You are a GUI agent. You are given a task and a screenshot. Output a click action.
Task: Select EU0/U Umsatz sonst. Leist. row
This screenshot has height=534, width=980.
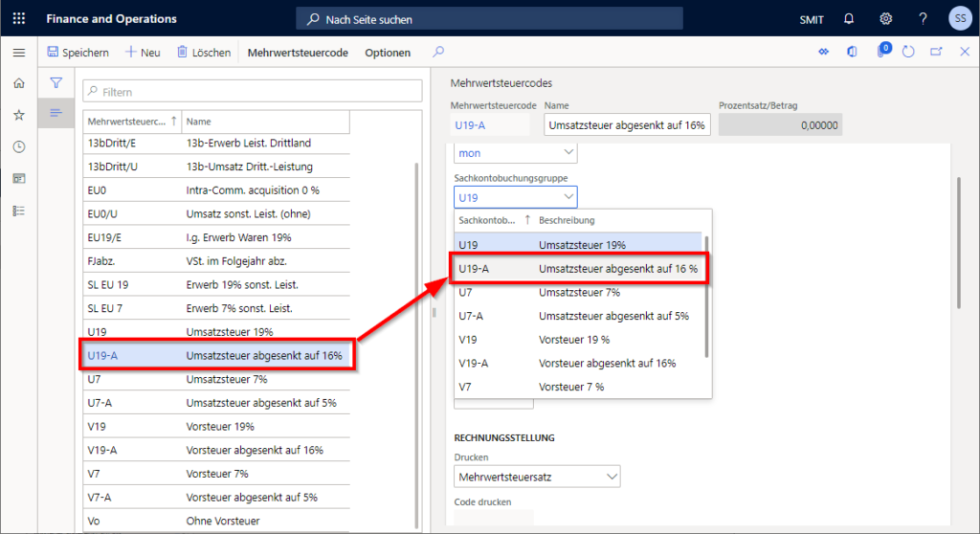(216, 213)
